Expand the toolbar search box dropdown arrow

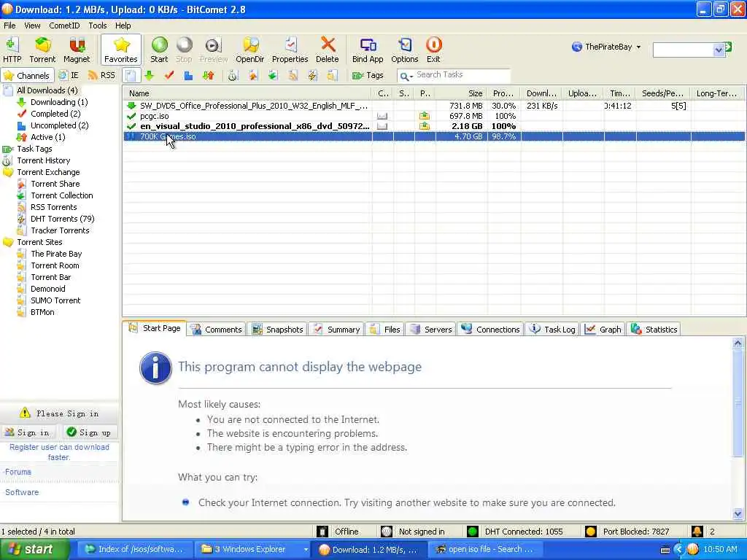pyautogui.click(x=719, y=50)
